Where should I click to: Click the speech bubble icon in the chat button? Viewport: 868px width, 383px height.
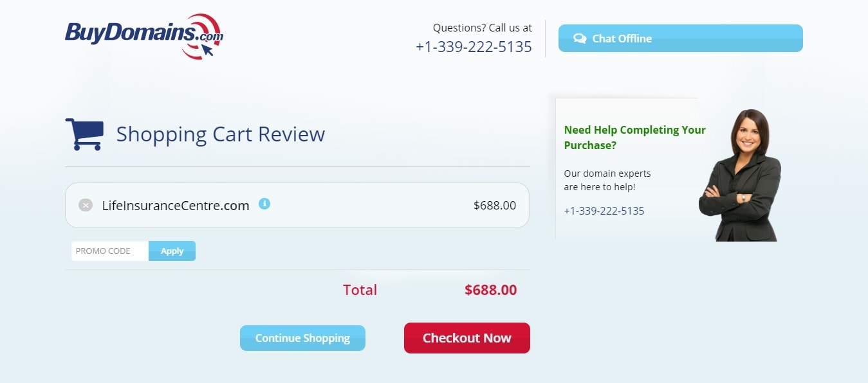pyautogui.click(x=580, y=39)
